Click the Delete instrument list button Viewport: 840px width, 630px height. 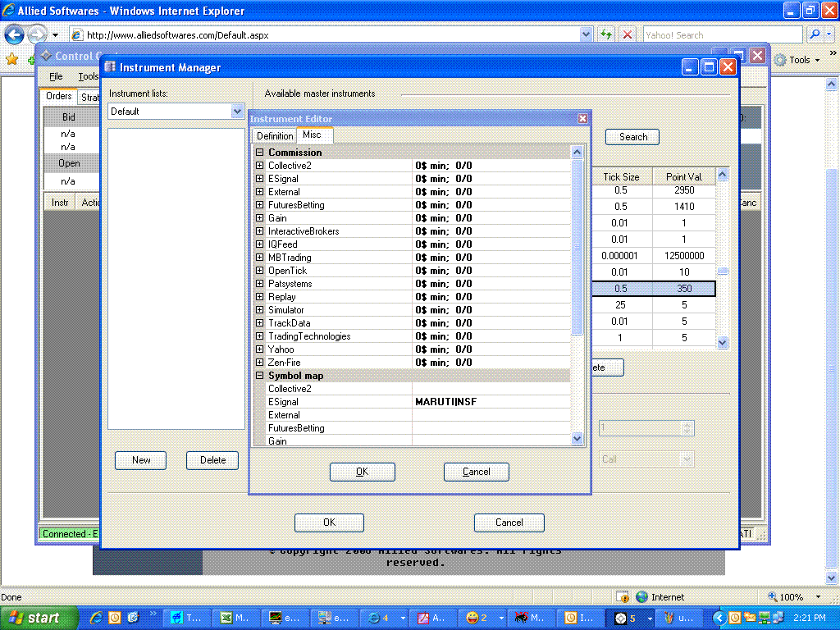pyautogui.click(x=212, y=460)
